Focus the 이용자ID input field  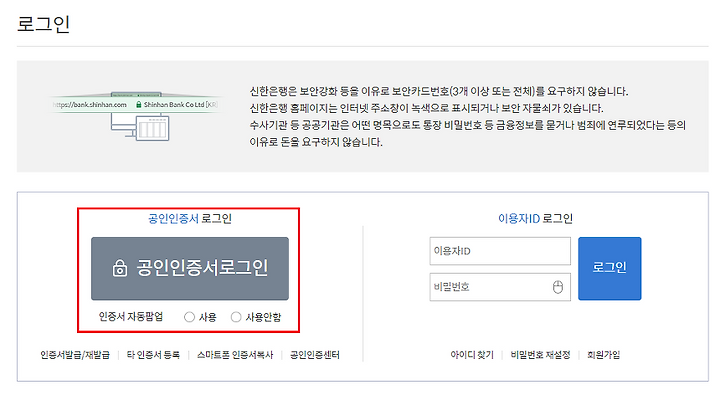pos(500,251)
